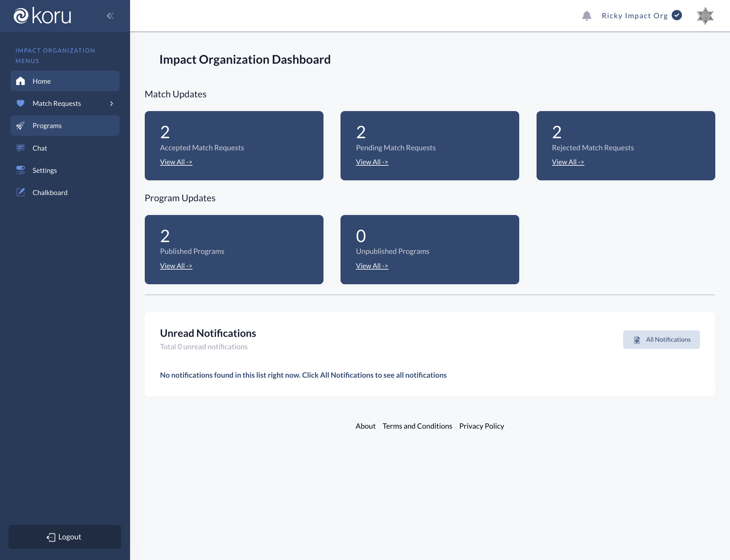Click the Program Updates section heading

(x=180, y=198)
